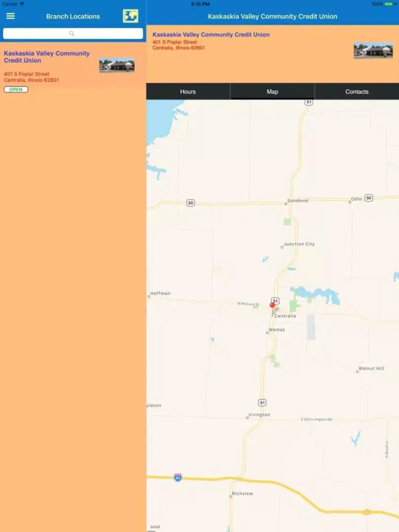Click the Sandoval town label
The height and width of the screenshot is (532, 399).
coord(298,201)
